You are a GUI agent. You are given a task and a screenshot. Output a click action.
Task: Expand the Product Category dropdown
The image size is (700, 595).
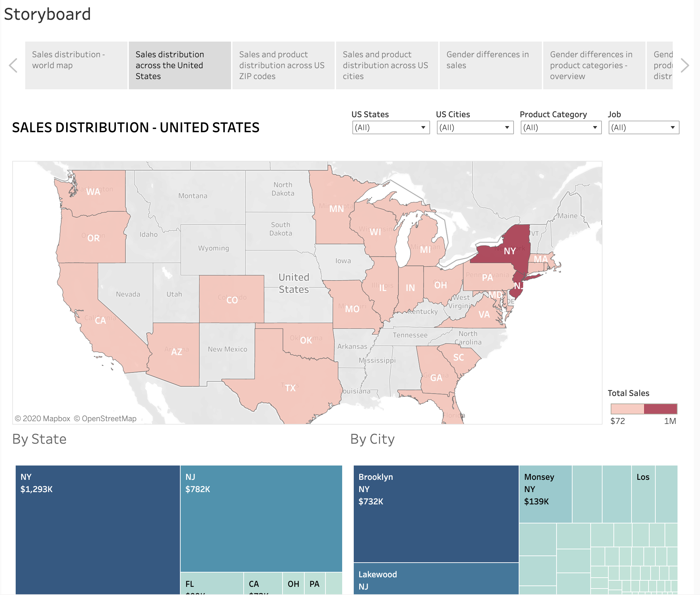pos(561,127)
